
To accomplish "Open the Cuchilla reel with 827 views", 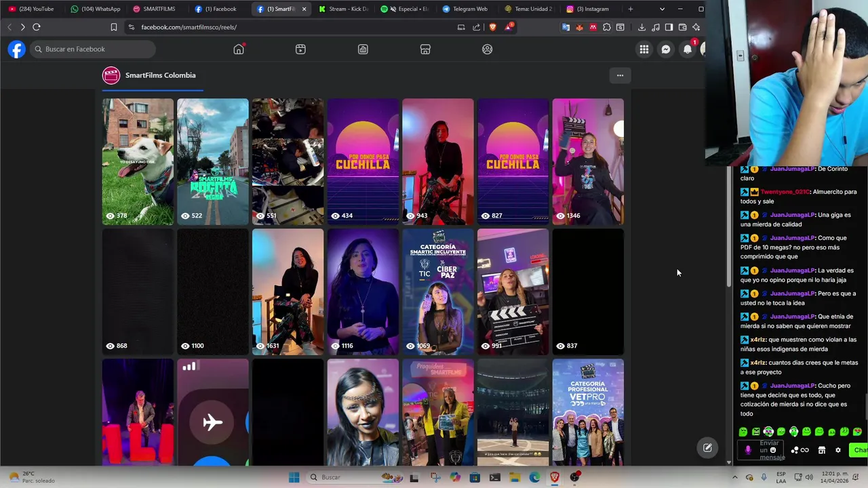I will tap(513, 161).
